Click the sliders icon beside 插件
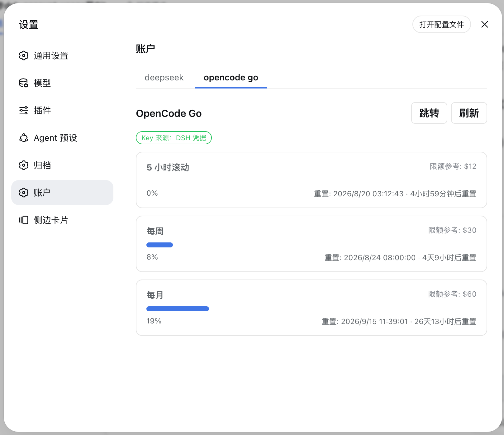This screenshot has width=504, height=435. pyautogui.click(x=24, y=110)
